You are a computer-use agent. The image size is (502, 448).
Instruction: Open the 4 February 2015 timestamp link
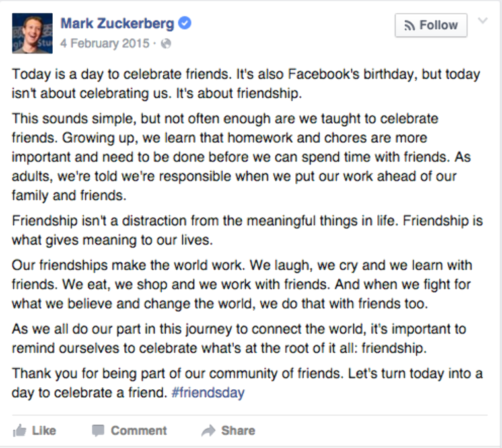click(x=105, y=43)
